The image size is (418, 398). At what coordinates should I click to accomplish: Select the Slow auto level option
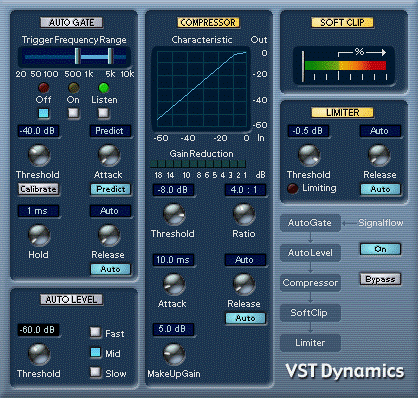click(x=96, y=372)
